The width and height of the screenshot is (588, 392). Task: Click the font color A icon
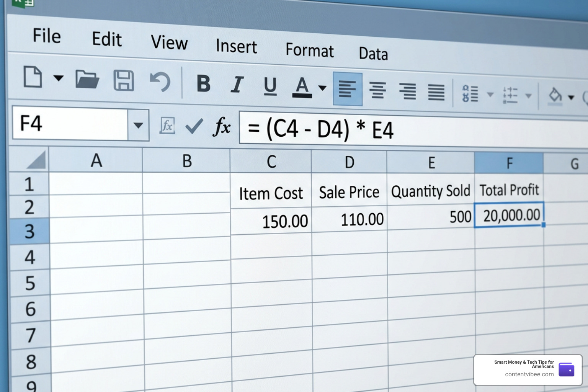tap(302, 87)
